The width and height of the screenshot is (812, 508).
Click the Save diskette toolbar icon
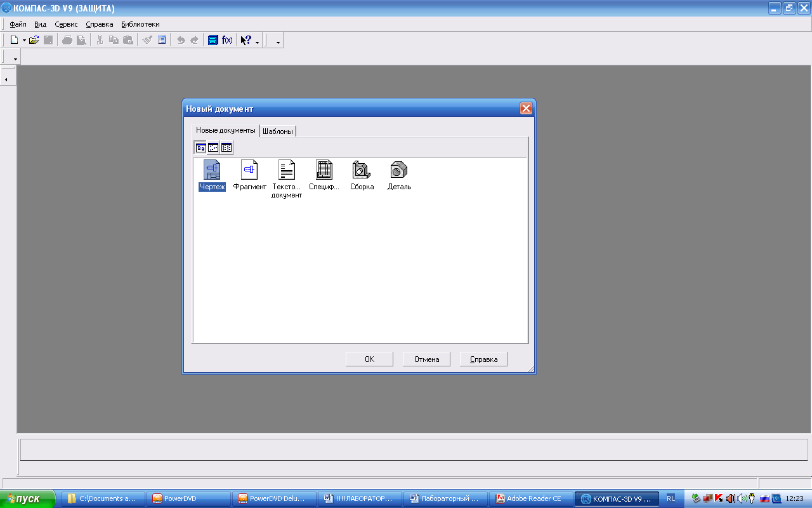point(48,40)
